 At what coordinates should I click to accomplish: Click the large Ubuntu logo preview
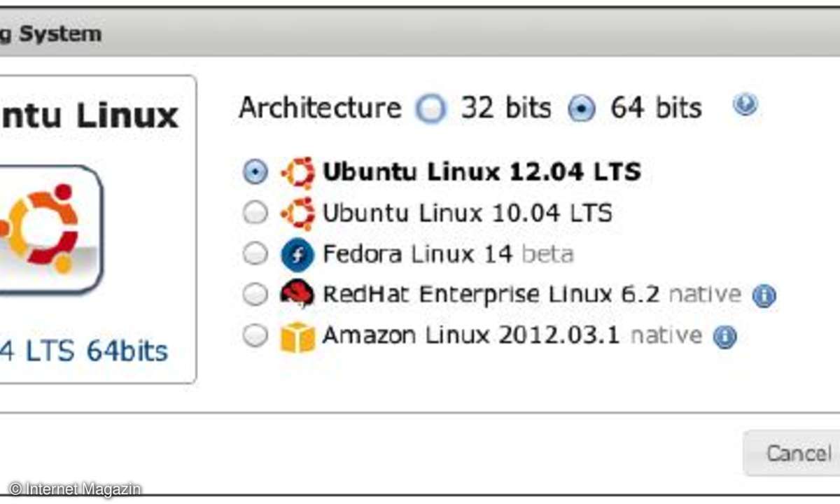pos(49,229)
